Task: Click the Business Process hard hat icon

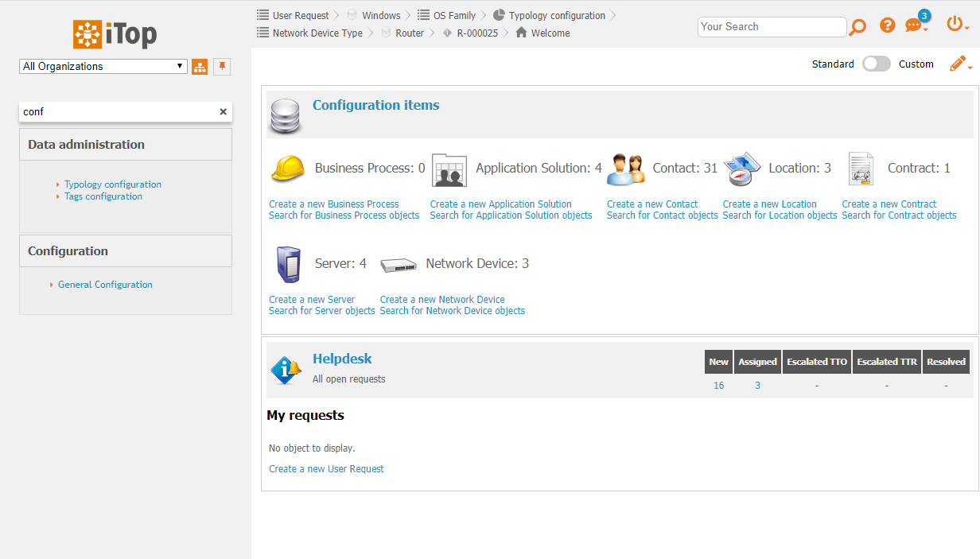Action: 287,169
